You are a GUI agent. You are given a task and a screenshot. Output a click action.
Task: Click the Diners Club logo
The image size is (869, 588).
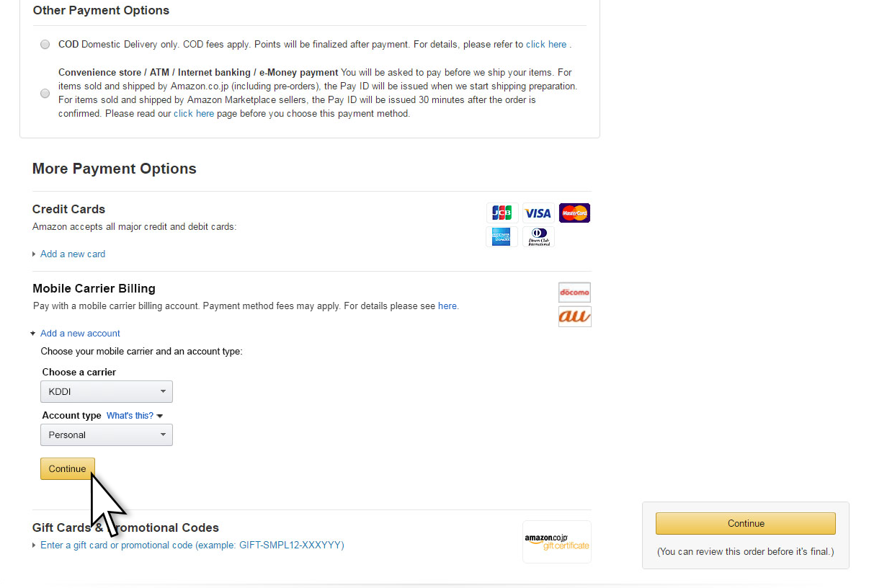538,236
